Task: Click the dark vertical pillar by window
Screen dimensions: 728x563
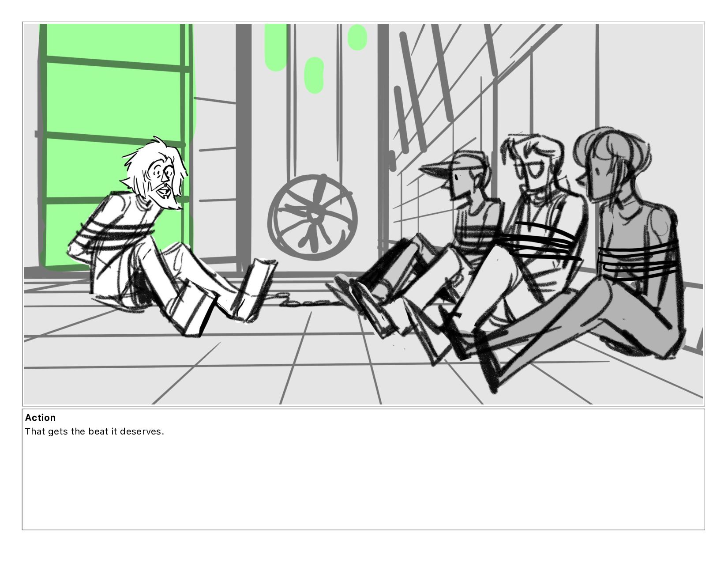Action: pos(243,148)
